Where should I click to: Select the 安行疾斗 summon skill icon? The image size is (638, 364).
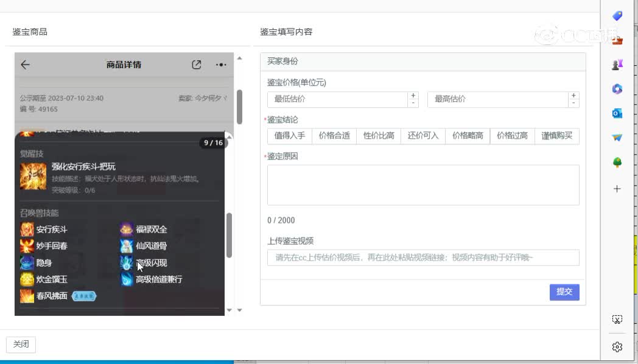click(26, 229)
